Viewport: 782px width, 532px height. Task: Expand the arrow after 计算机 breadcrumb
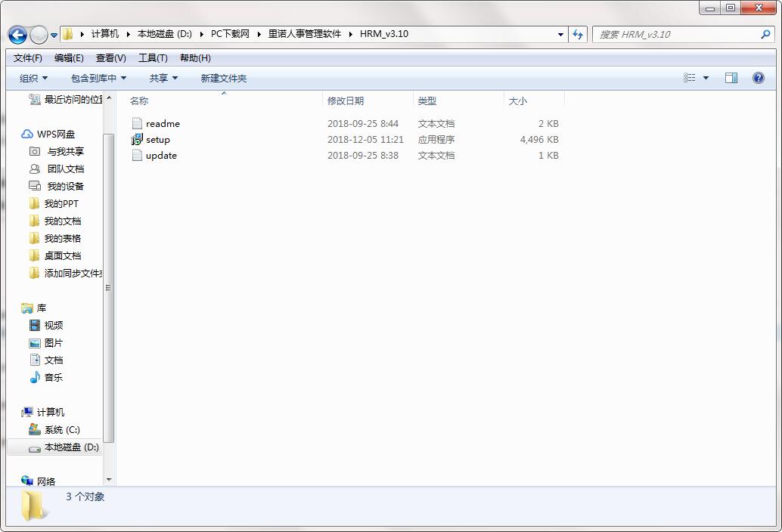pyautogui.click(x=128, y=34)
